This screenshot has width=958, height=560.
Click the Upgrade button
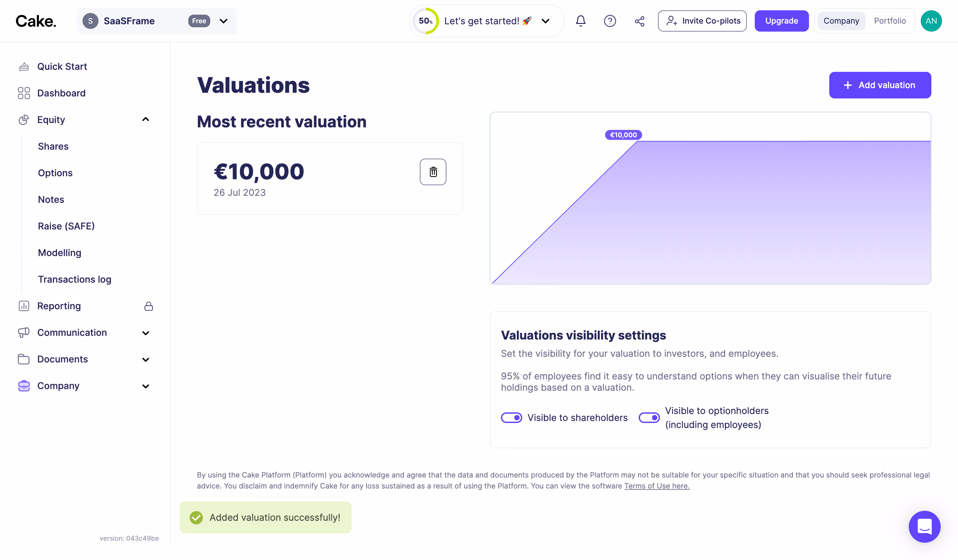pyautogui.click(x=781, y=21)
